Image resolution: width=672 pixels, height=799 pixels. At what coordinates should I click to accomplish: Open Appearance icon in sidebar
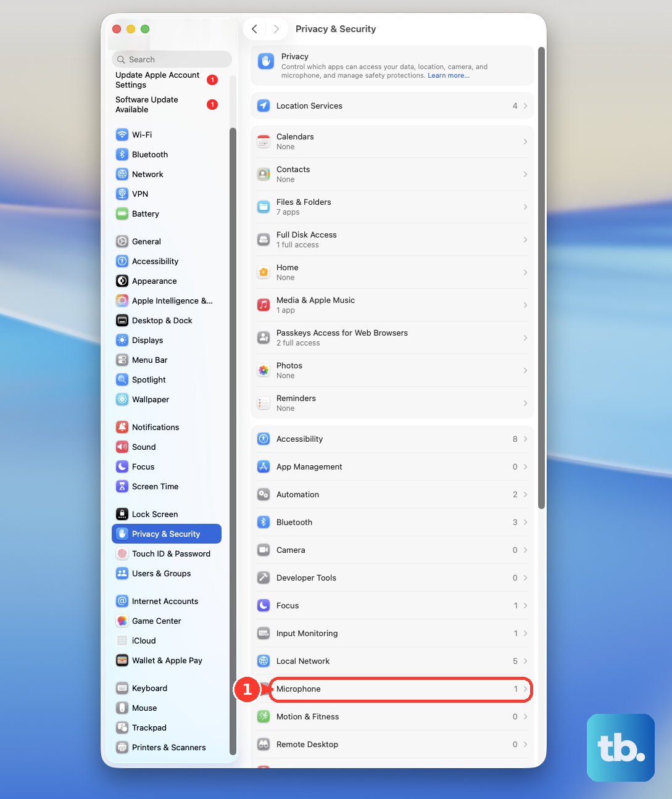click(122, 281)
